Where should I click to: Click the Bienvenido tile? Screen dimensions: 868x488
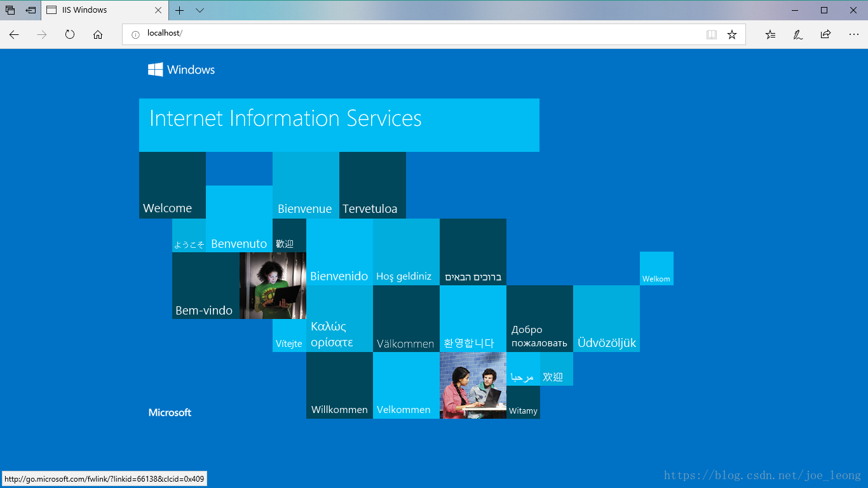[x=339, y=252]
